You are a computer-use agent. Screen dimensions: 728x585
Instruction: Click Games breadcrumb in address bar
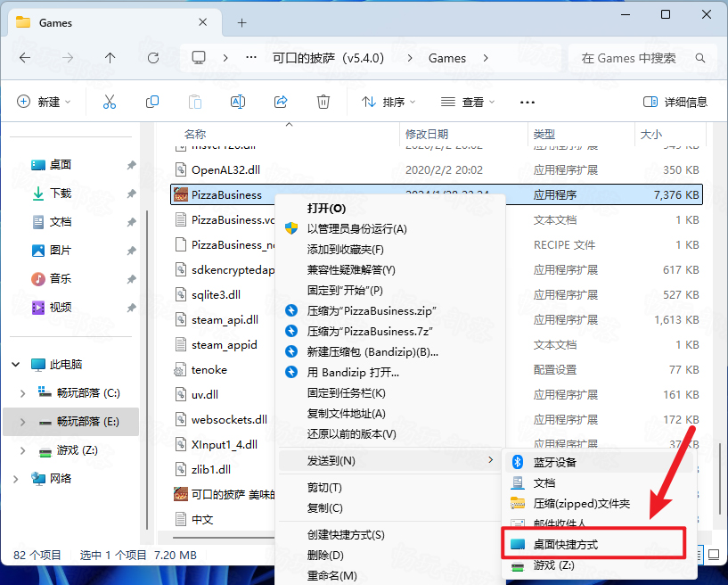(446, 58)
